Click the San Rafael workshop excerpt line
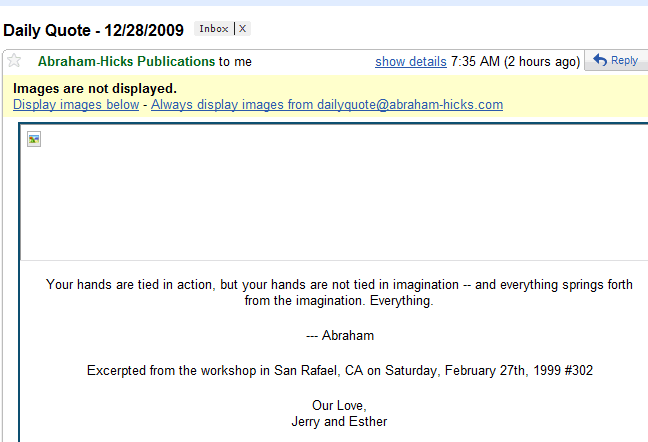The width and height of the screenshot is (648, 442). pyautogui.click(x=340, y=371)
